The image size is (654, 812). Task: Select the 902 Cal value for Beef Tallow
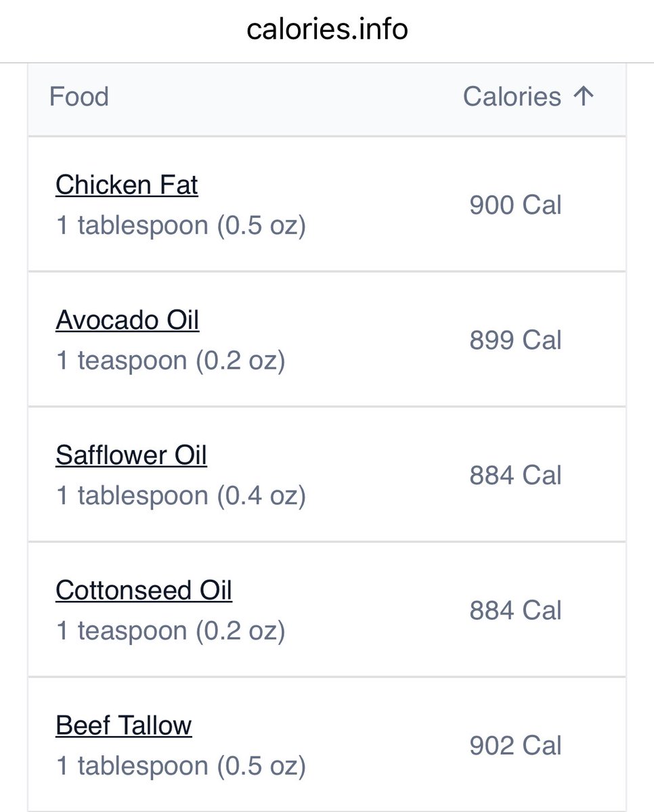pos(515,746)
